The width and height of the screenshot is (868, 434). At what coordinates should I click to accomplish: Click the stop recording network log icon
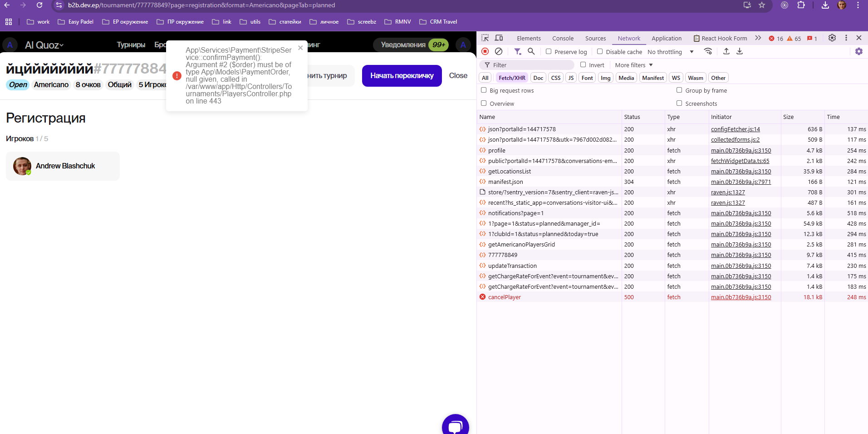tap(485, 52)
